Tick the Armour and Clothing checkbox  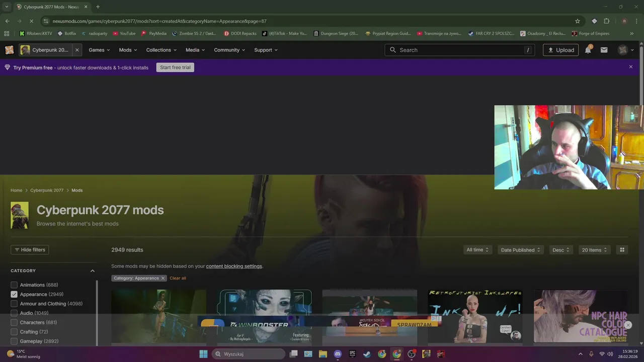(x=14, y=304)
